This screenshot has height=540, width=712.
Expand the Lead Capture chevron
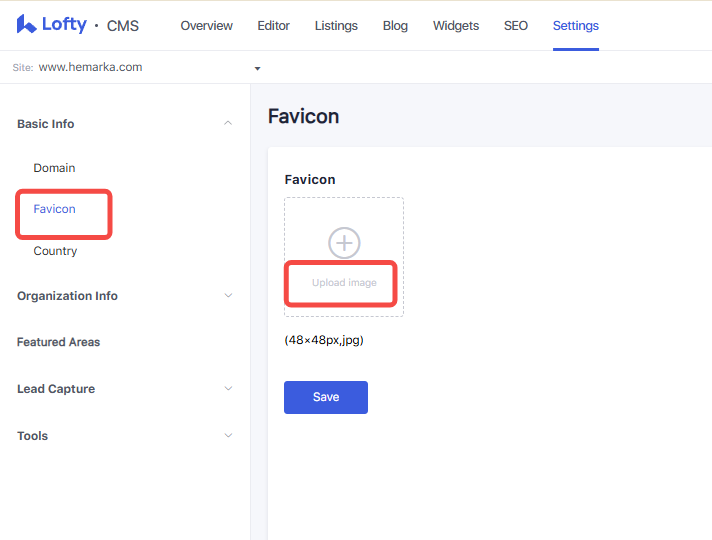pyautogui.click(x=228, y=388)
